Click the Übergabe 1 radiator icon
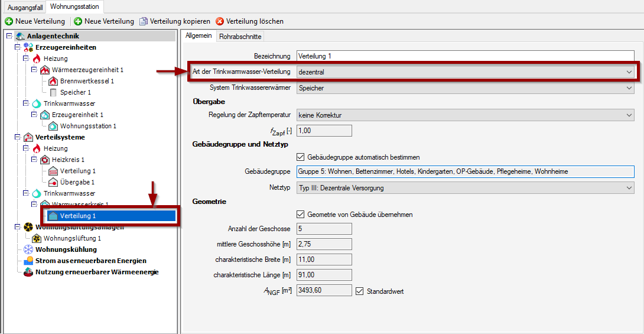The image size is (644, 334). click(x=53, y=182)
